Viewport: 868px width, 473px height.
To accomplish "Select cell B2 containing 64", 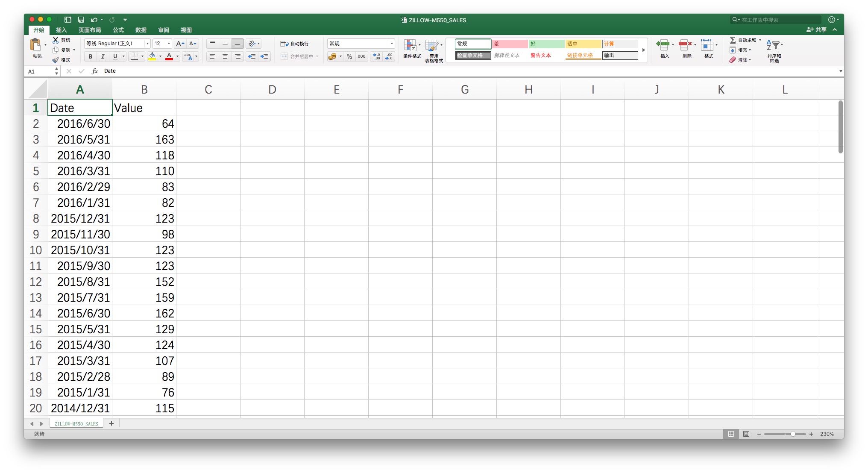I will tap(144, 124).
